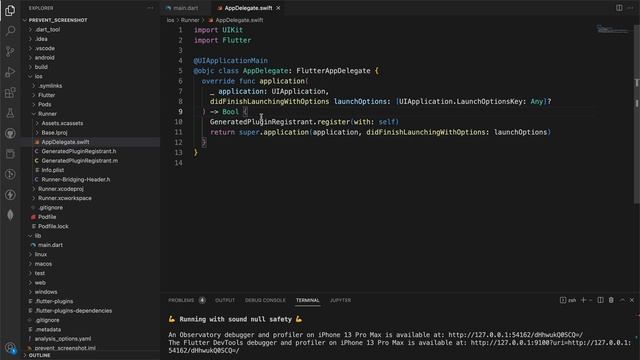Open the MongoDB leaf view
The width and height of the screenshot is (640, 360).
tap(10, 215)
